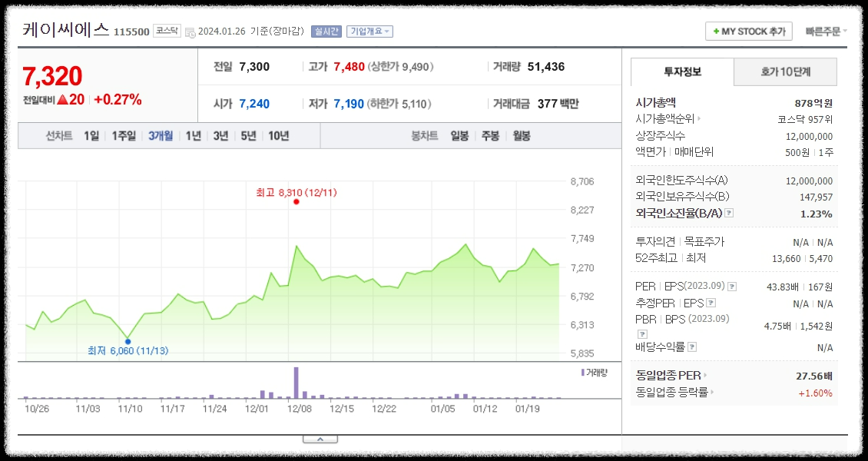Open the help icon under PBR BPS
Viewport: 868px width, 461px height.
click(x=642, y=333)
